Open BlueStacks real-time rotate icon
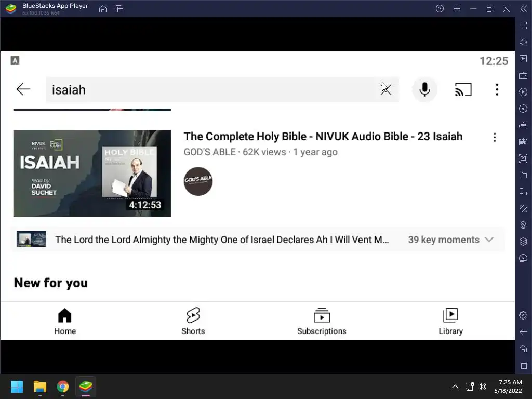 coord(523,109)
